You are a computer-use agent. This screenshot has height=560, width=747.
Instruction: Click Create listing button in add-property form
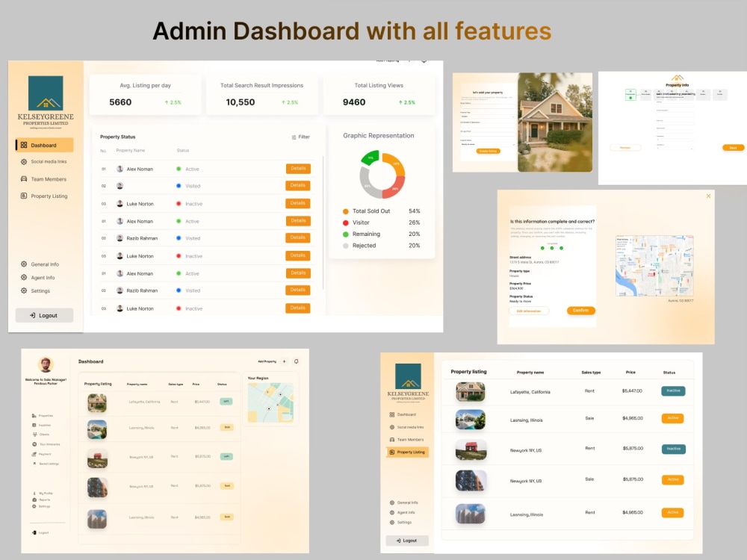coord(488,151)
